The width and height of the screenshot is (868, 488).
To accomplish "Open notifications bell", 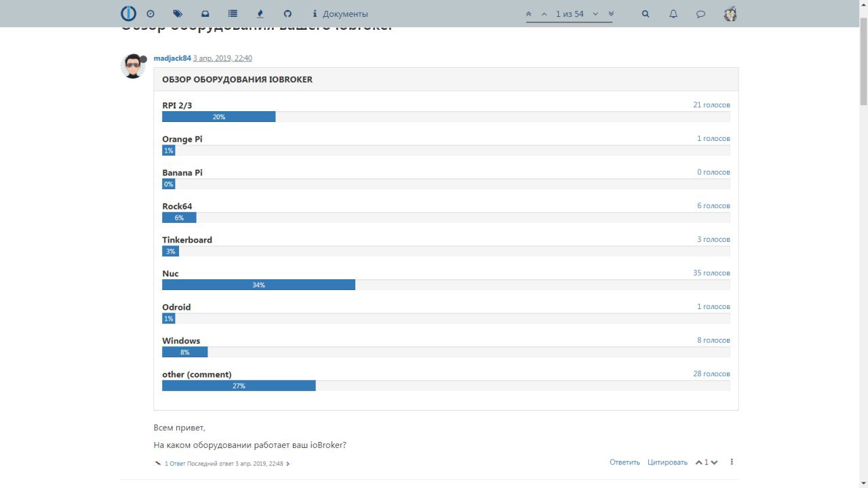I will [673, 14].
